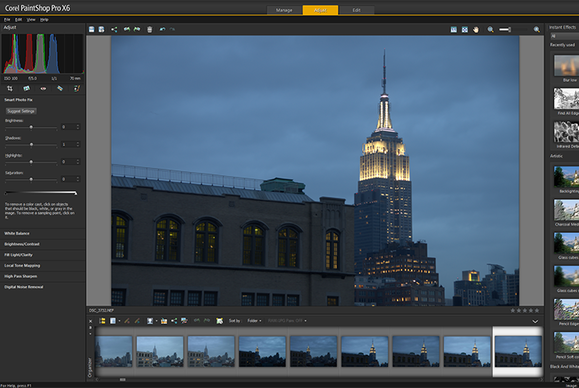579x388 pixels.
Task: Open the Organizer thumbnail view dropdown arrow
Action: (x=119, y=321)
